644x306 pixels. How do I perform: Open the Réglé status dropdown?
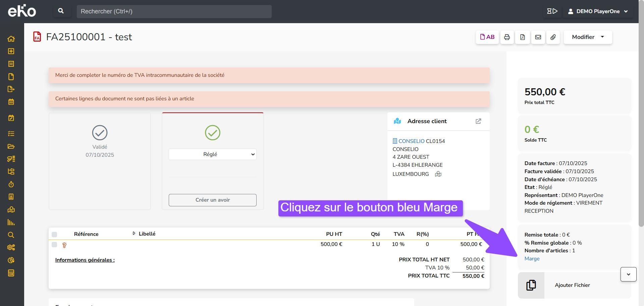pyautogui.click(x=212, y=154)
